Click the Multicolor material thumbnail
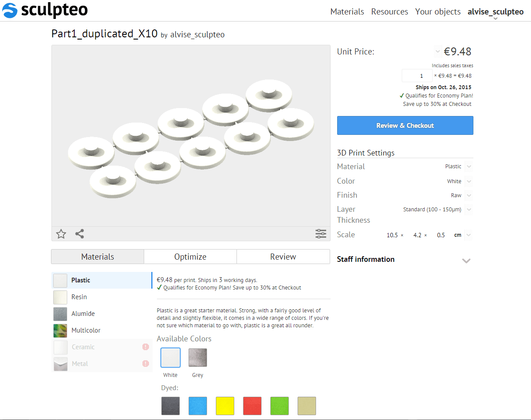 pyautogui.click(x=60, y=330)
